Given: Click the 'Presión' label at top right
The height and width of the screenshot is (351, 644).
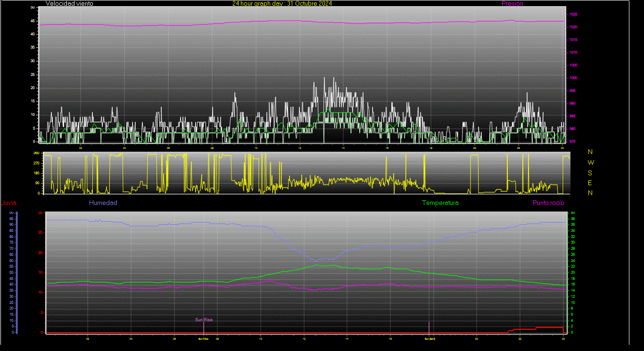Looking at the screenshot, I should 512,3.
